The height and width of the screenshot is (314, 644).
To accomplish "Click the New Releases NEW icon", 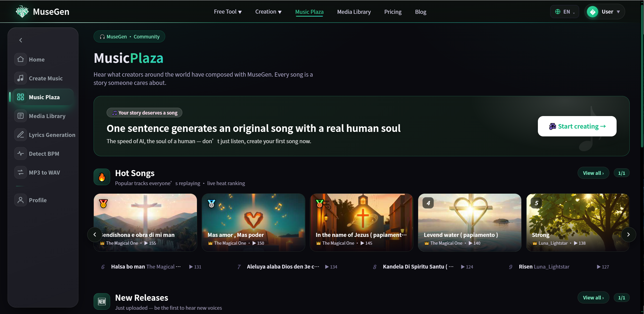I will (x=102, y=301).
